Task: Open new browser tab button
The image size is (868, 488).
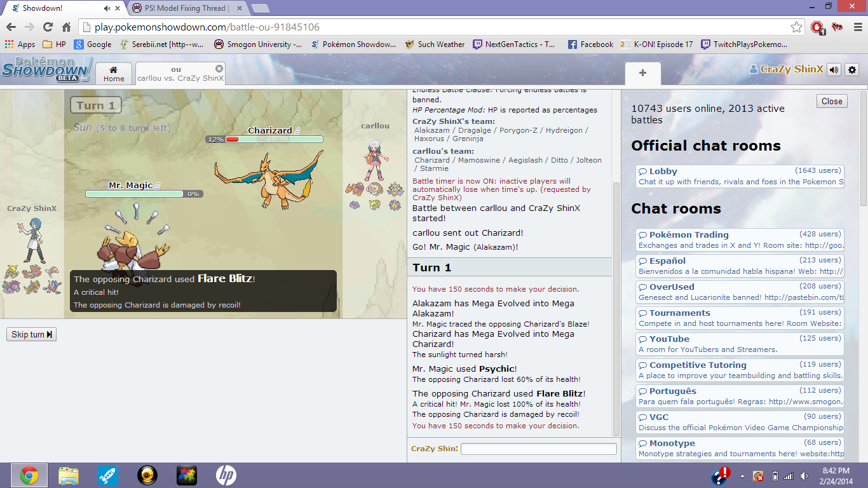Action: pyautogui.click(x=261, y=8)
